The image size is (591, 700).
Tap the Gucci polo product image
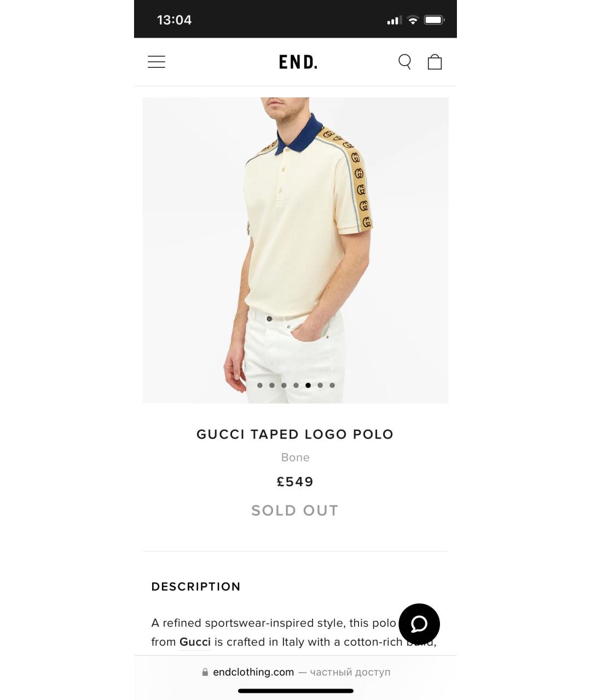coord(296,250)
